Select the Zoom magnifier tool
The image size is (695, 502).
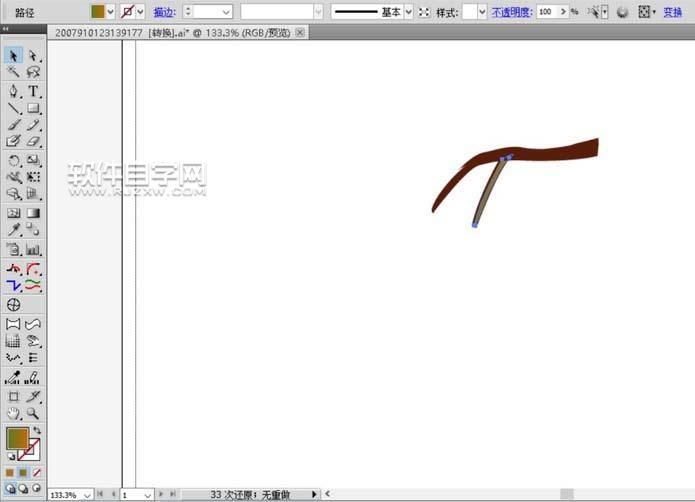(x=33, y=412)
